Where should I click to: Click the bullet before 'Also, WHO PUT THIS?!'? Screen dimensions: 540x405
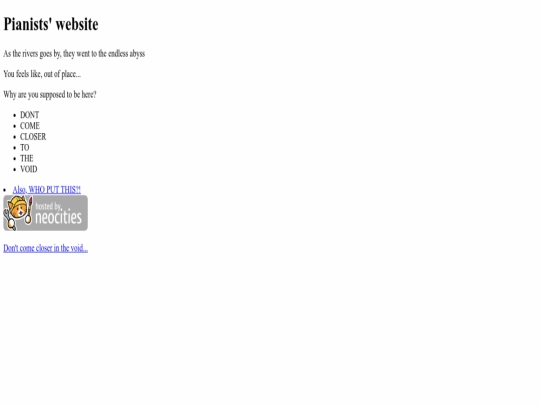4,190
